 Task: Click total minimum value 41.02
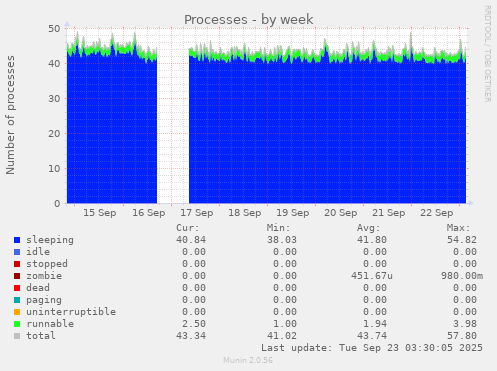point(282,336)
